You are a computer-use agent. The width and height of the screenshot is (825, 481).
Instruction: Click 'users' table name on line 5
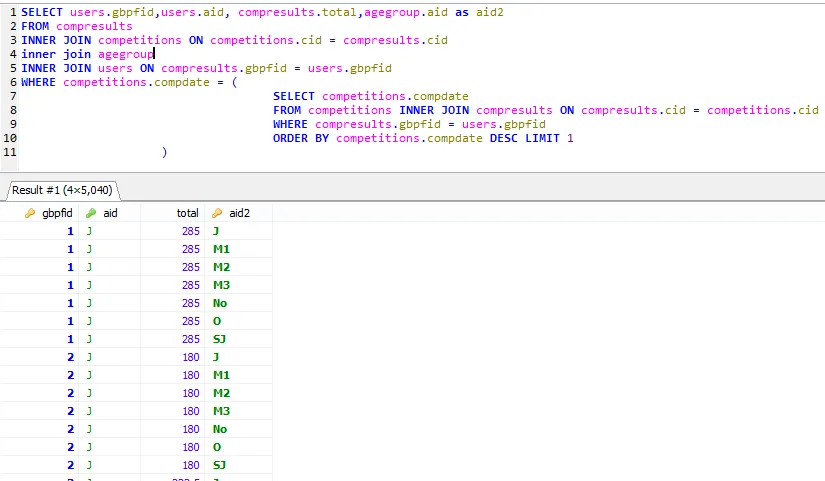pos(115,68)
